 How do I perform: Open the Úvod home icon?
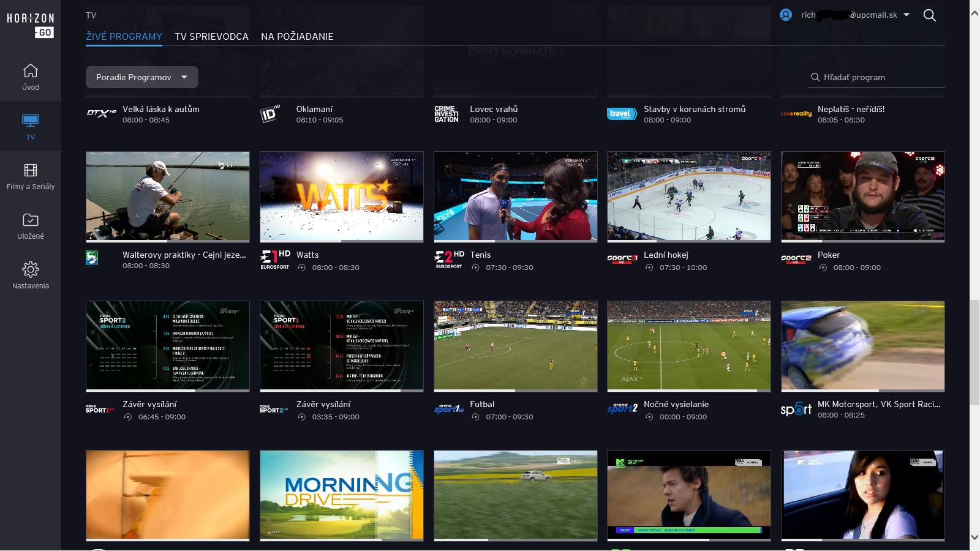(x=31, y=71)
